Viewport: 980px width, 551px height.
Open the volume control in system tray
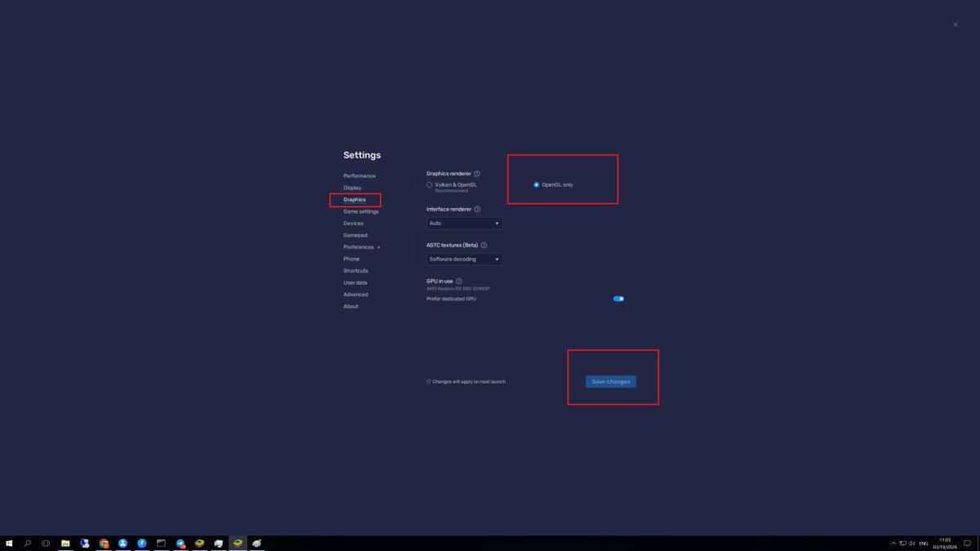912,543
